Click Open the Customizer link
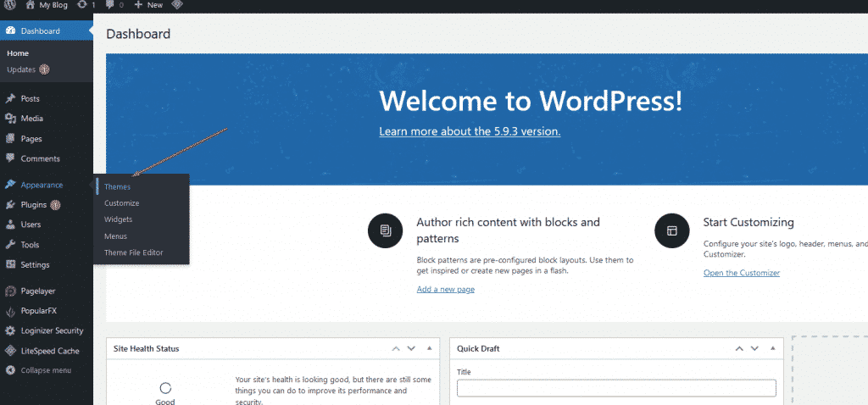 741,273
